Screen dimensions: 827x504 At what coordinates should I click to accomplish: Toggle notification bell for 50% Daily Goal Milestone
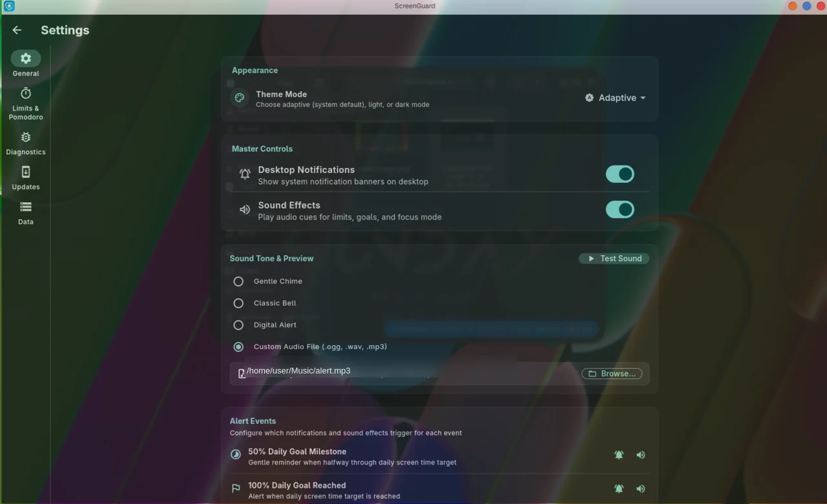pos(619,455)
